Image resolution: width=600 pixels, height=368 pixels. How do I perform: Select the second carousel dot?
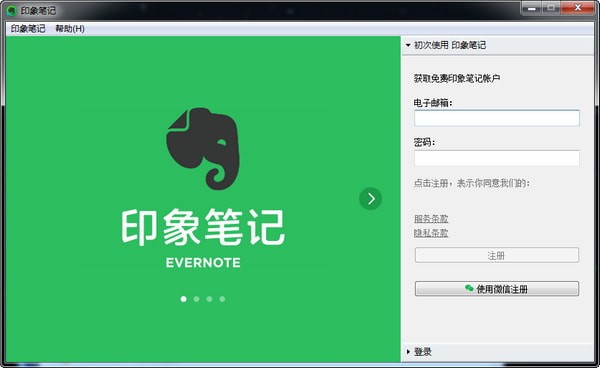coord(196,299)
